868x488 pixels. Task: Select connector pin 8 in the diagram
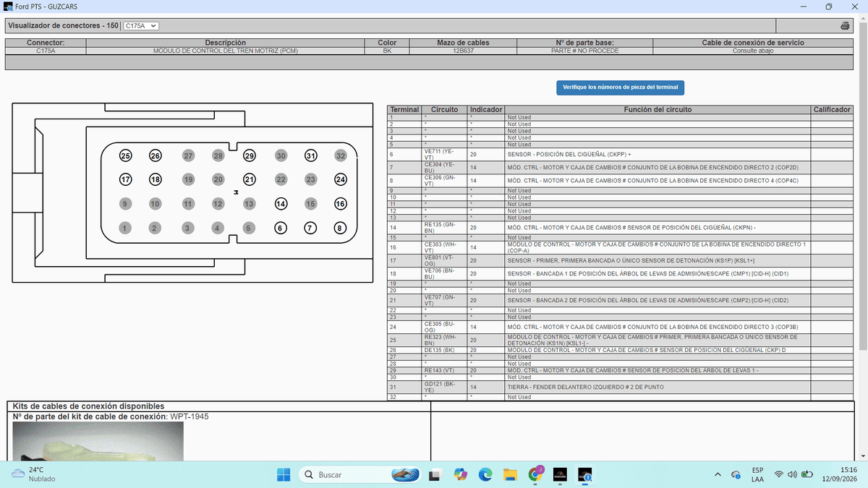click(x=339, y=228)
